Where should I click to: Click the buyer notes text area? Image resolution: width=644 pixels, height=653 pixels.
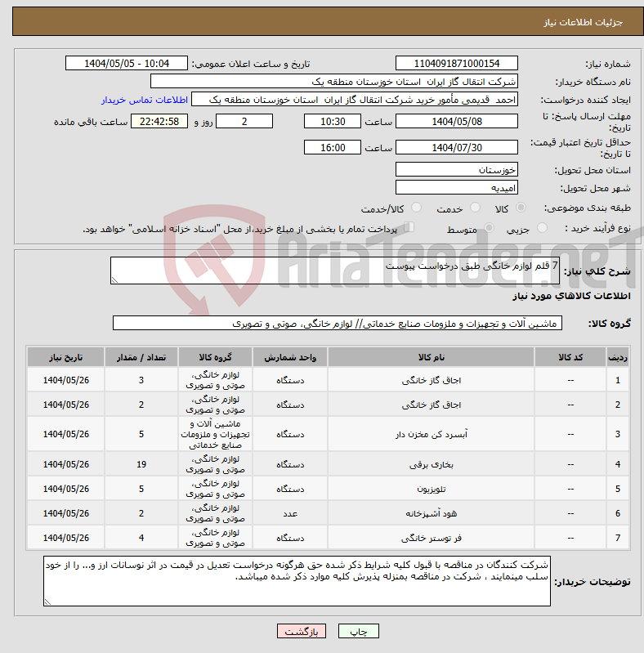coord(297,581)
